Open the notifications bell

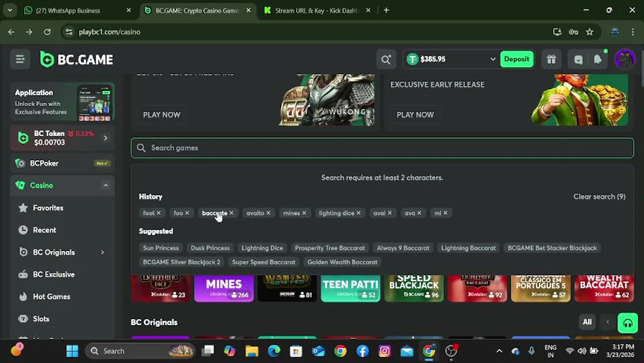click(x=598, y=59)
